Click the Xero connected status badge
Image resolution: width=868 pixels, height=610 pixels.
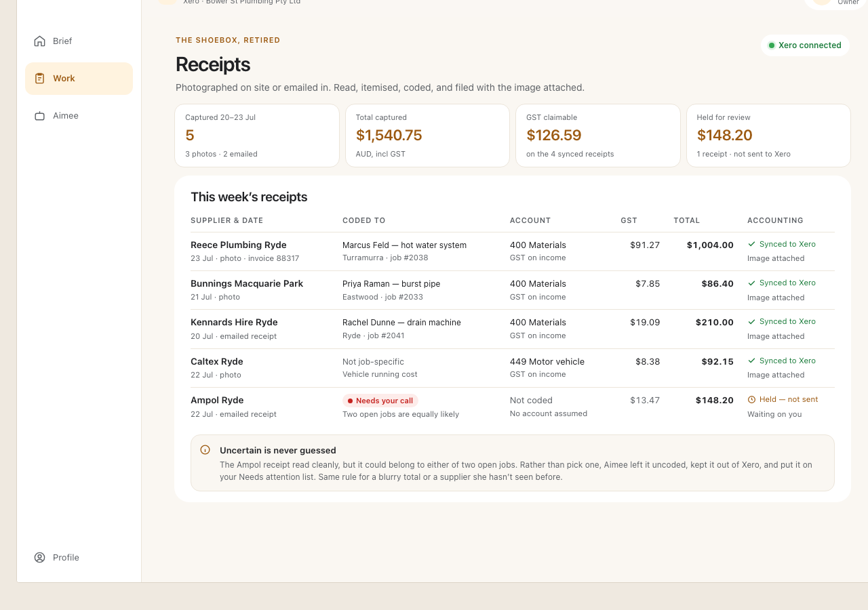click(x=805, y=45)
